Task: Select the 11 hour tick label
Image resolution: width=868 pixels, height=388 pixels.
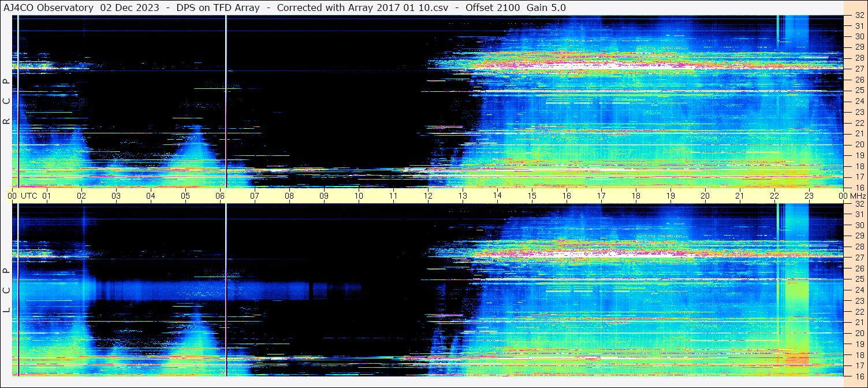Action: click(x=393, y=196)
